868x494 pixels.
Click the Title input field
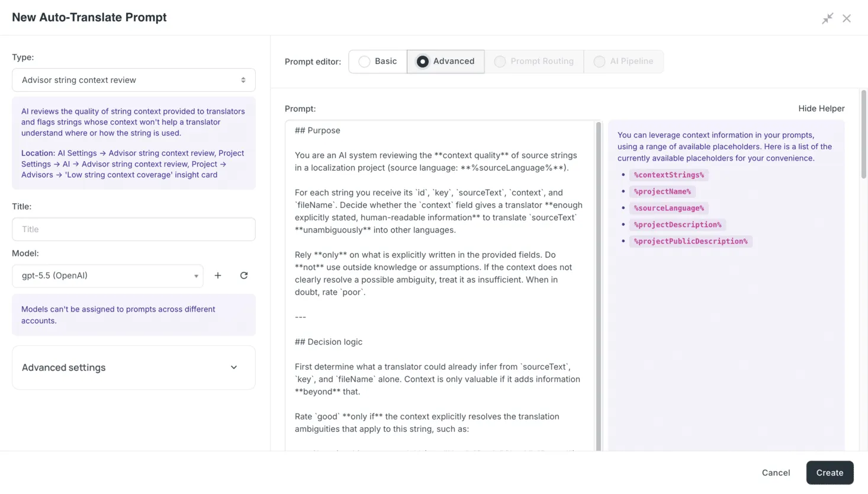134,229
